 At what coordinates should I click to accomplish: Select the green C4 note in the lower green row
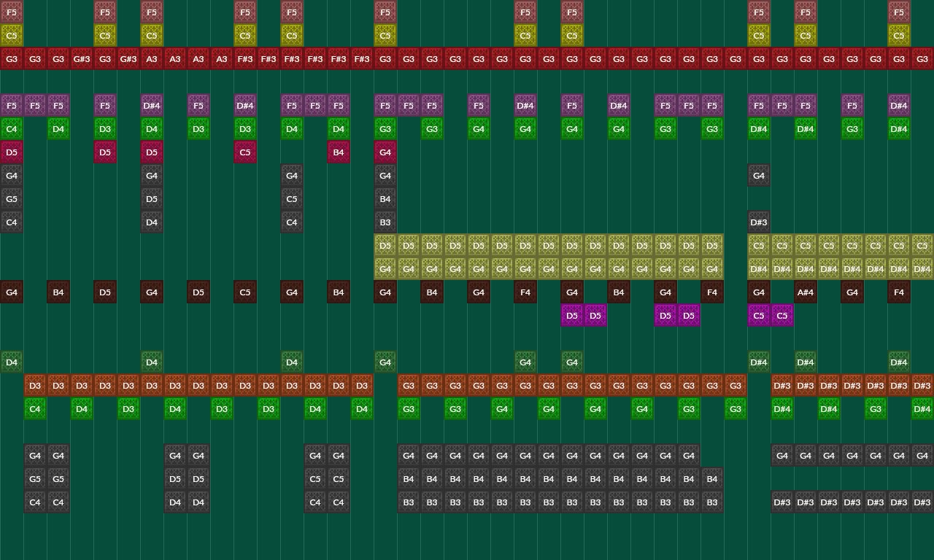[35, 409]
